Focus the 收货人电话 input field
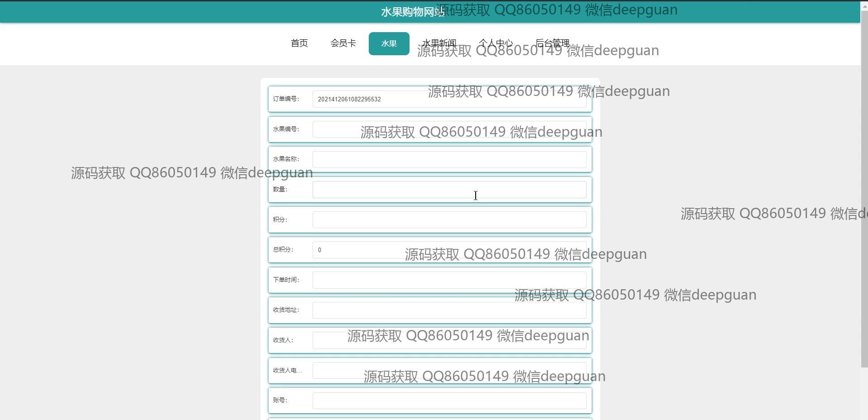The image size is (868, 420). pos(335,371)
